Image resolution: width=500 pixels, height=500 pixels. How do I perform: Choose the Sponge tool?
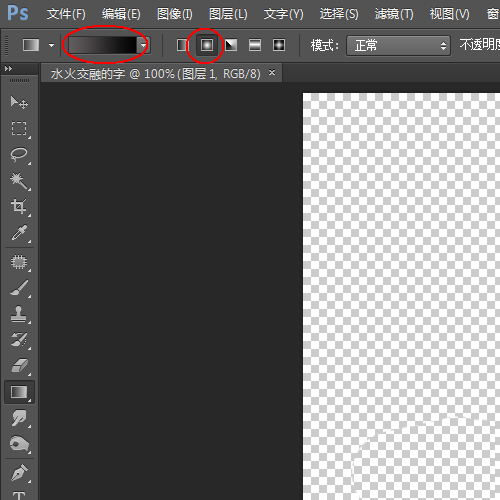(x=19, y=444)
